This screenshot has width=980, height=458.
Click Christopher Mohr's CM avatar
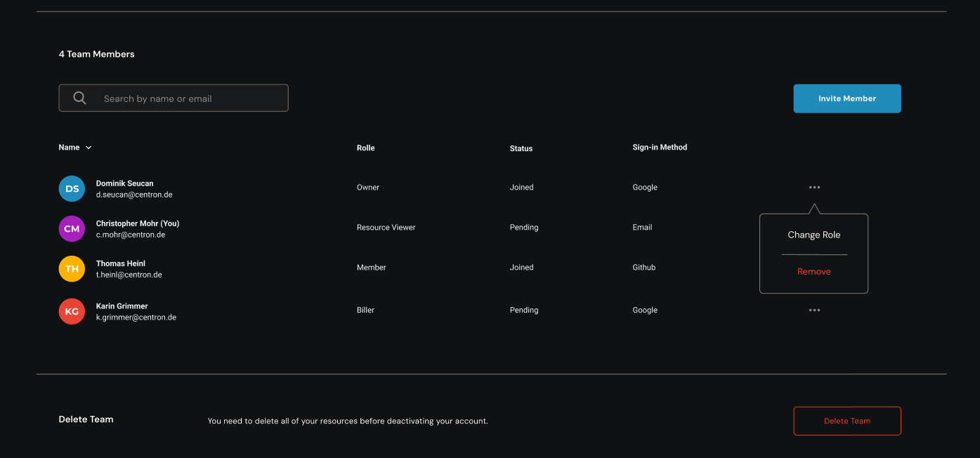(72, 229)
